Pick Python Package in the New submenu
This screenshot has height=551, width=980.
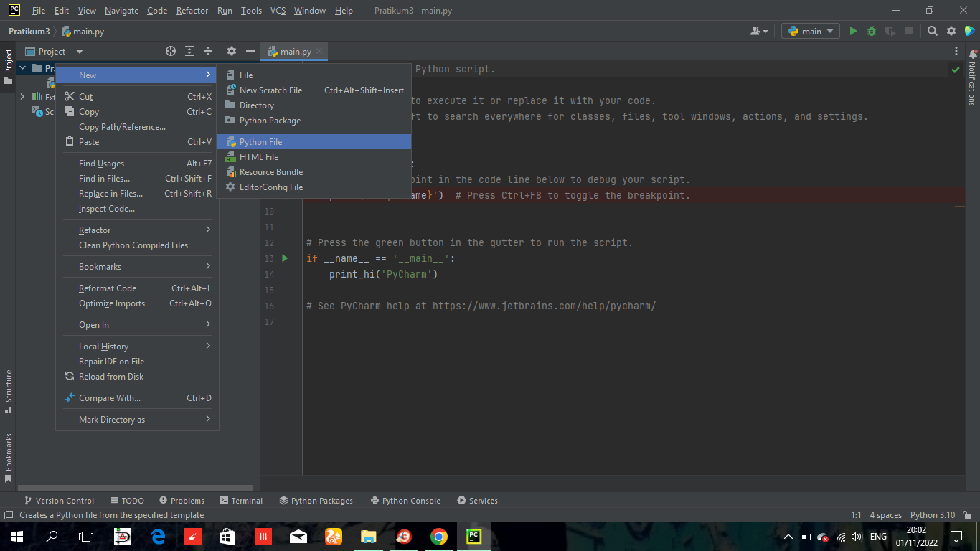point(314,120)
